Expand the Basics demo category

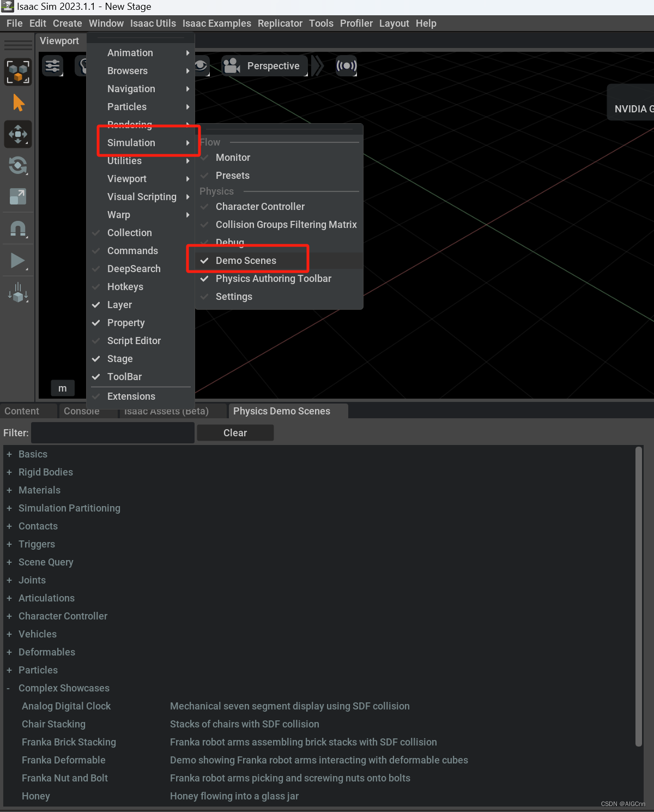(9, 454)
